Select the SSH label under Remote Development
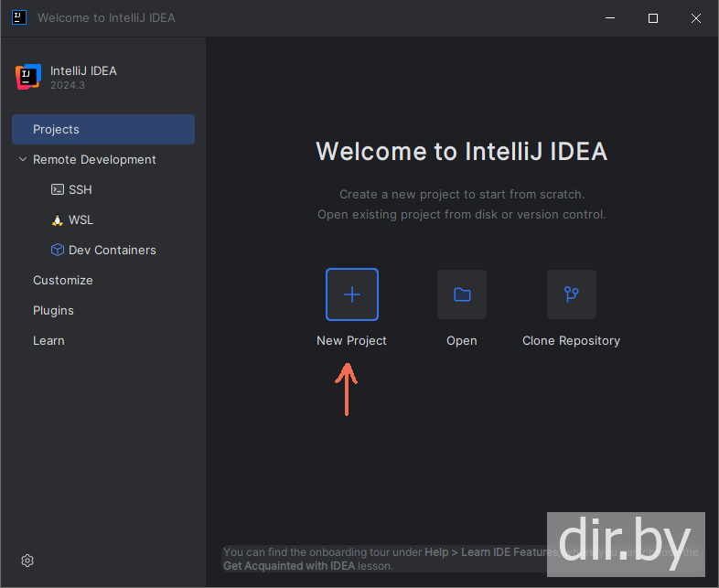719x588 pixels. pyautogui.click(x=80, y=190)
